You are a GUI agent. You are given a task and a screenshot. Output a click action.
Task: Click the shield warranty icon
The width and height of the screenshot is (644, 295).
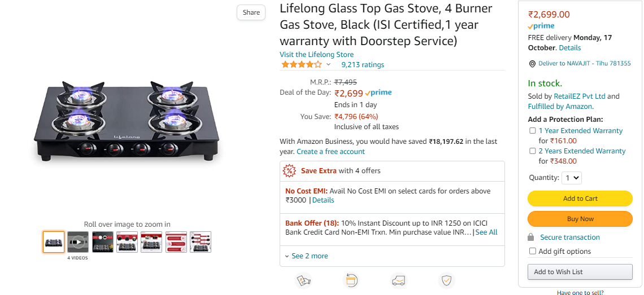pos(446,280)
